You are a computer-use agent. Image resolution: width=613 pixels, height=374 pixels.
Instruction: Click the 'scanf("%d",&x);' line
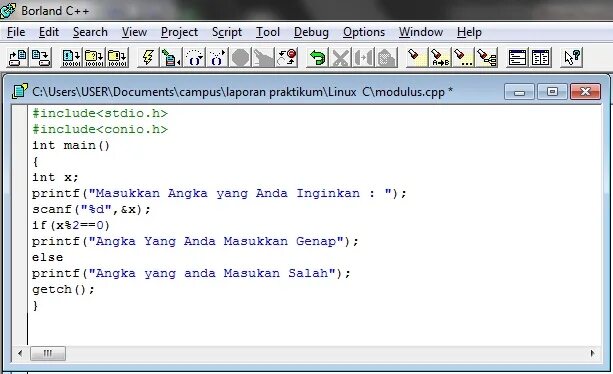coord(91,209)
